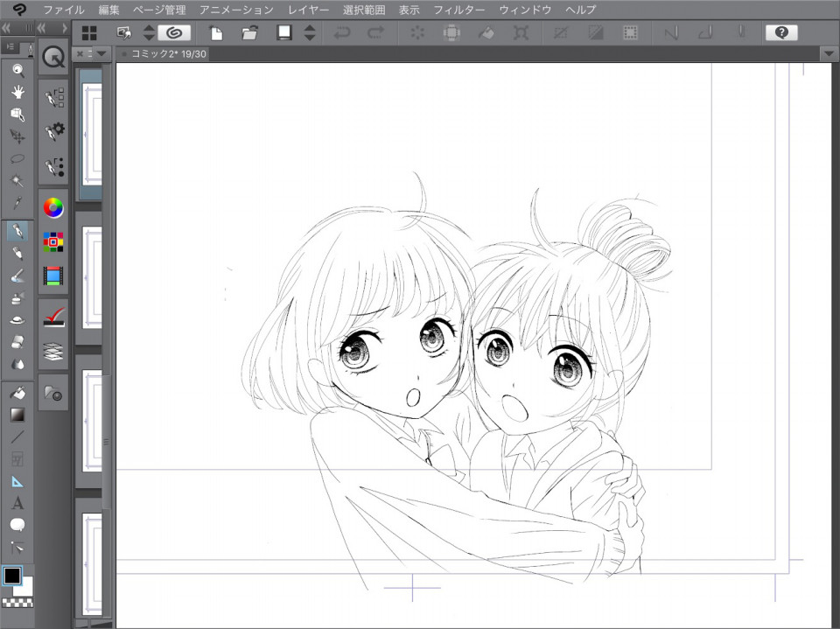The height and width of the screenshot is (629, 840).
Task: Open the レイヤー menu
Action: [309, 10]
